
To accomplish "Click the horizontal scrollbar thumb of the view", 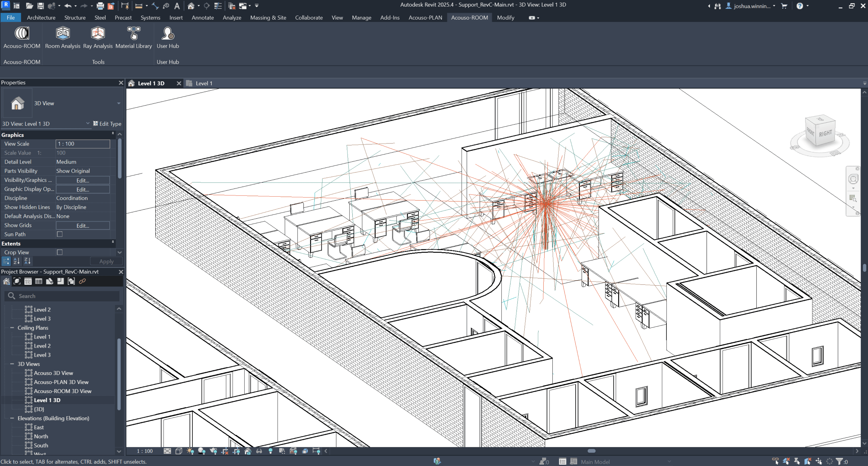I will point(591,451).
